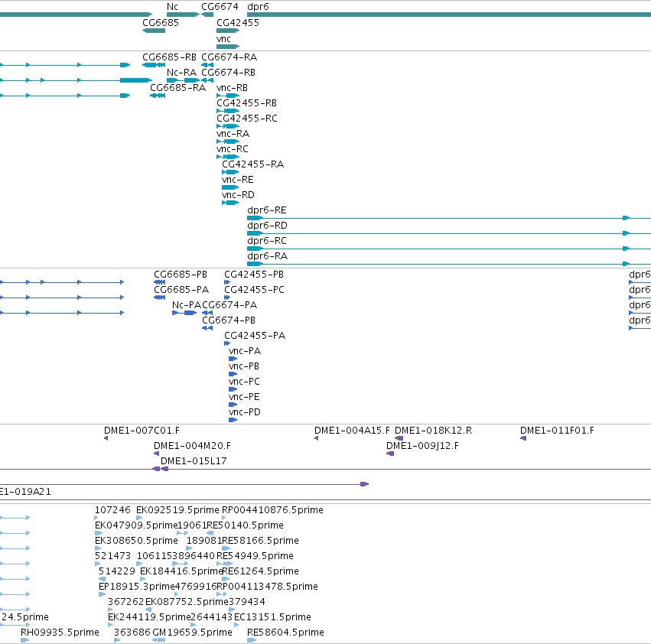Click the CG42455 gene label
651x644 pixels.
tap(237, 23)
